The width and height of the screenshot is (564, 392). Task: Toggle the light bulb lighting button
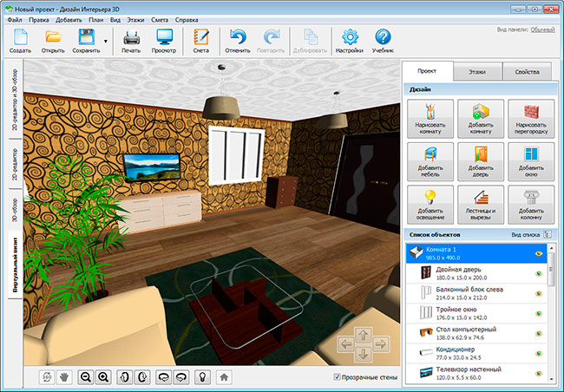point(202,377)
